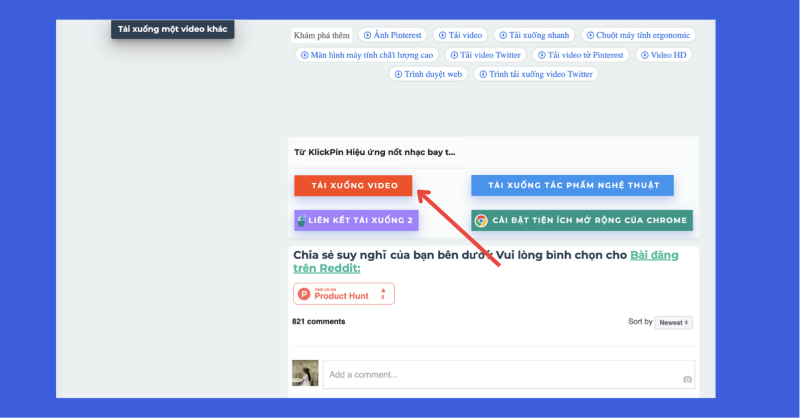800x418 pixels.
Task: Click 'LIÊN KẾT TẢI XUỐNG 2' button
Action: [x=356, y=220]
